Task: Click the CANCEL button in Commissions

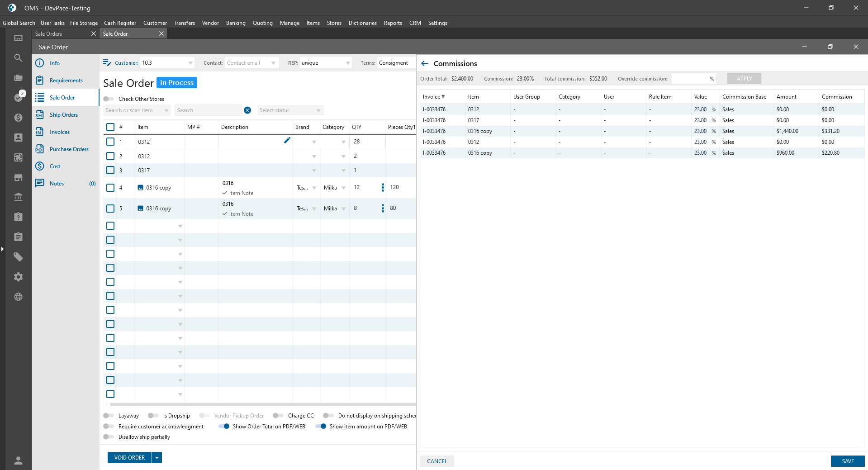Action: click(436, 461)
